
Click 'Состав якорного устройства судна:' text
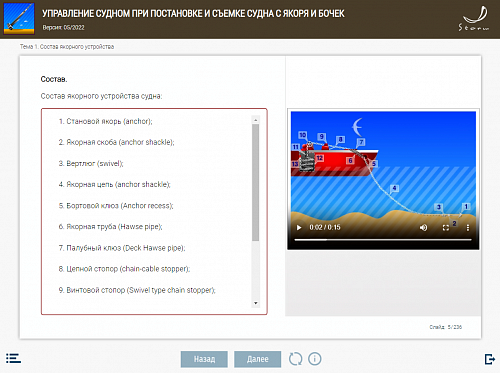101,96
